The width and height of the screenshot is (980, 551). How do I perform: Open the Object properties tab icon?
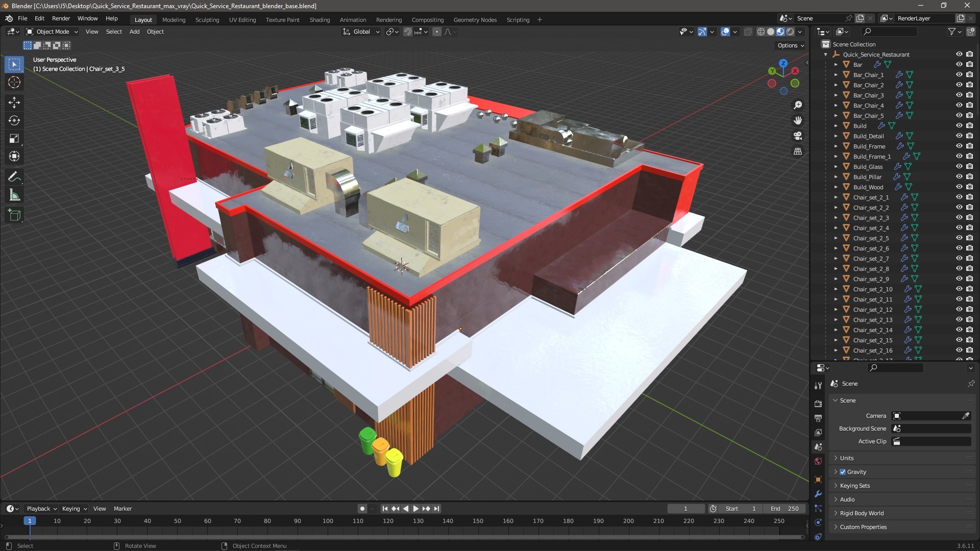(x=818, y=480)
